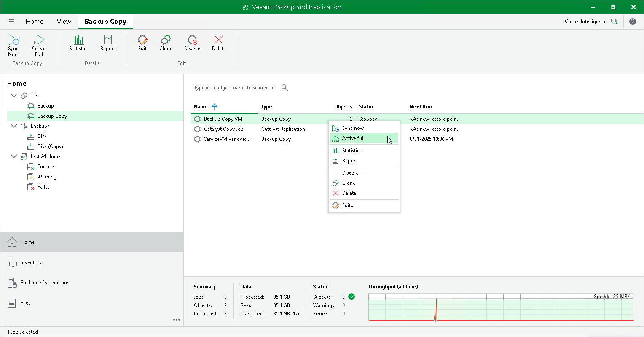Close the Veeam Backup and Replication window
The height and width of the screenshot is (337, 644).
point(633,7)
